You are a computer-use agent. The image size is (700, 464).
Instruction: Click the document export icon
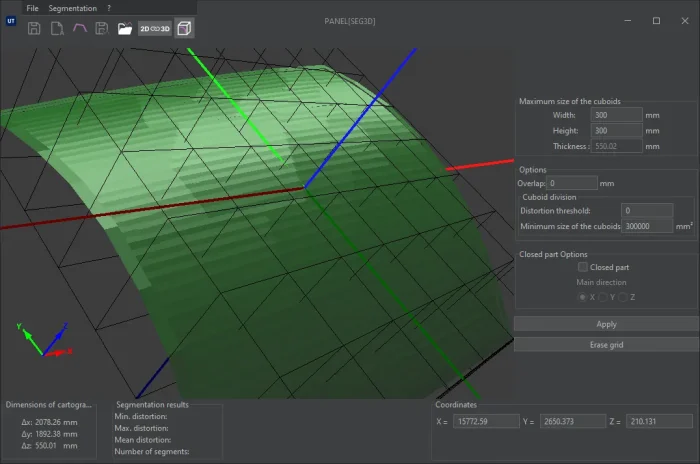pos(57,29)
